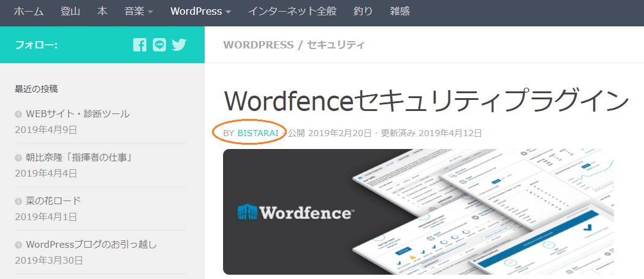The width and height of the screenshot is (644, 279).
Task: Open recent post WordPressブログのお引っ越し
Action: click(91, 245)
